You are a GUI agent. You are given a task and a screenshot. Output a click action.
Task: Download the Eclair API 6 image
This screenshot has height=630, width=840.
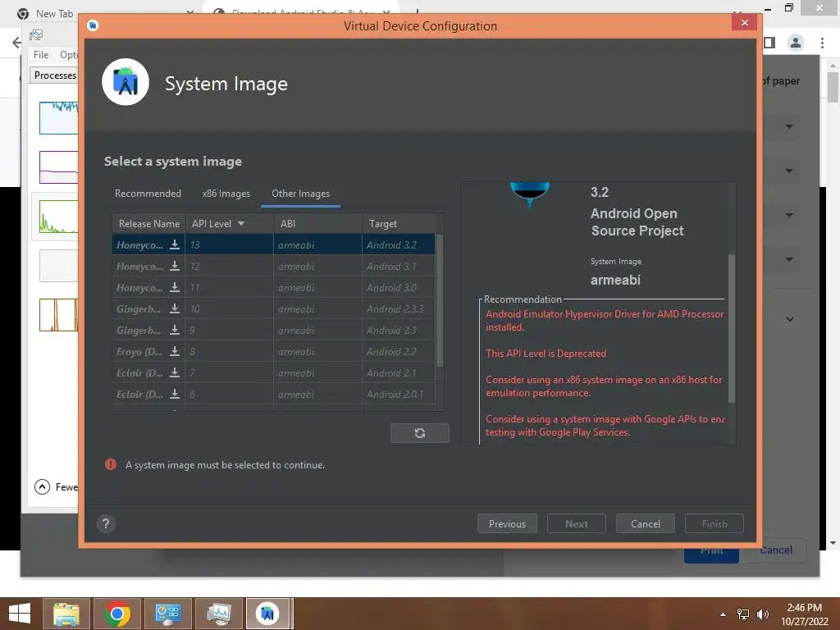coord(175,394)
